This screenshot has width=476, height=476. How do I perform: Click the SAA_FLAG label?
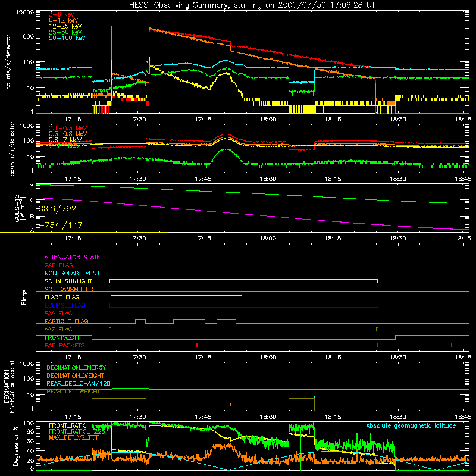coord(58,313)
